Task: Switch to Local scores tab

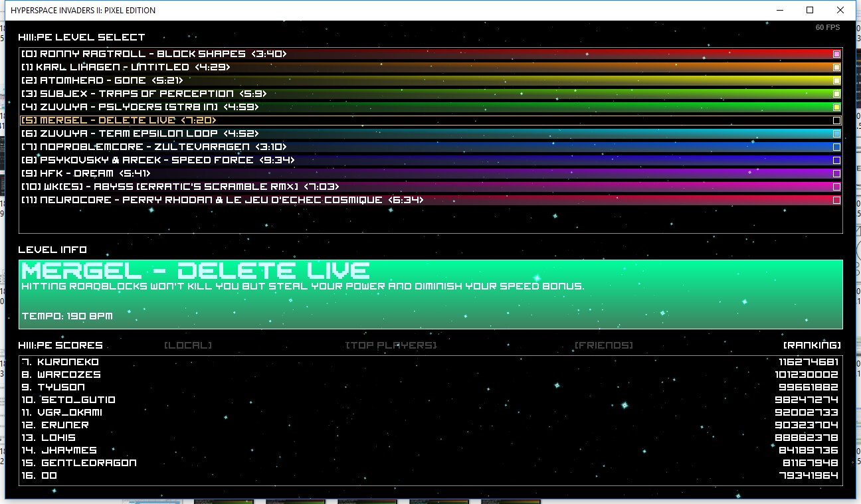Action: pyautogui.click(x=188, y=345)
